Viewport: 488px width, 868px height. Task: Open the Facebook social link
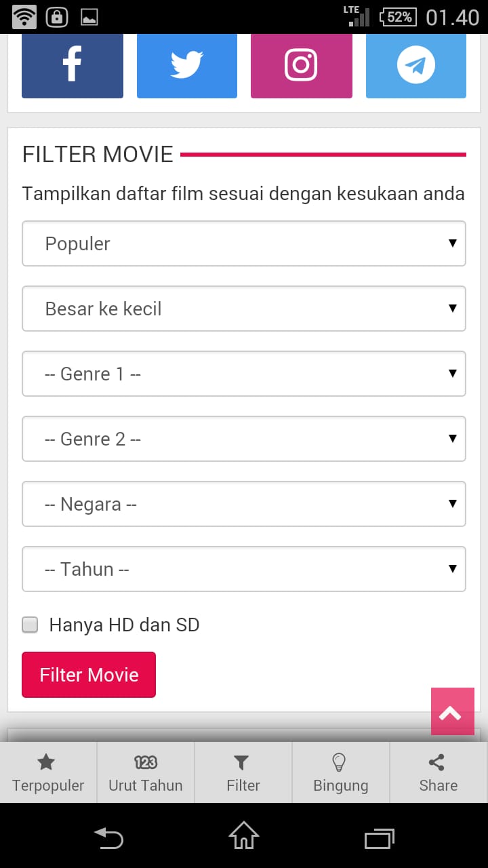[x=73, y=66]
